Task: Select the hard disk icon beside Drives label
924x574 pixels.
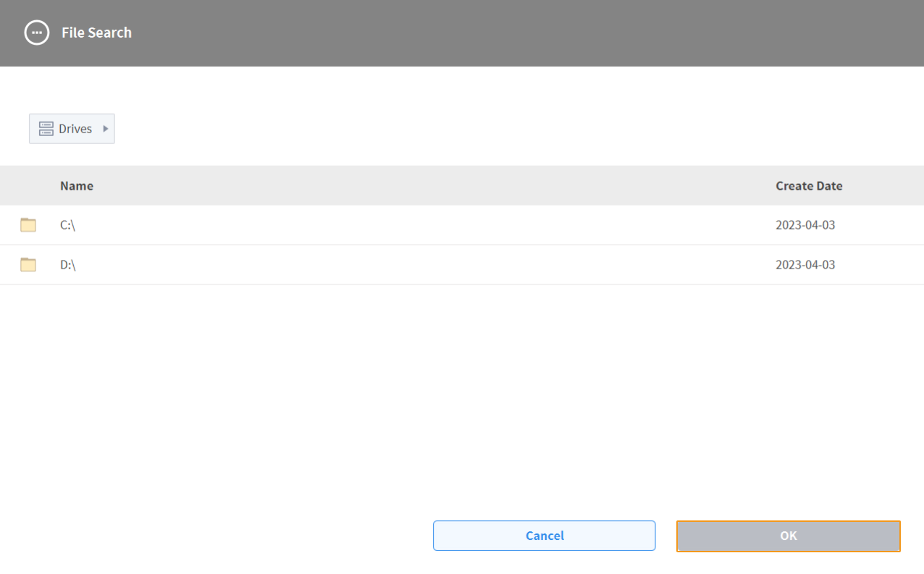Action: (x=46, y=128)
